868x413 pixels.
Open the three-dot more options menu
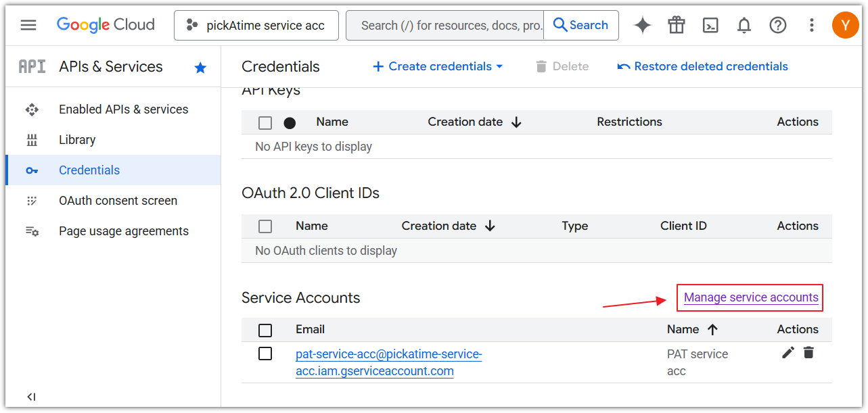pyautogui.click(x=811, y=25)
